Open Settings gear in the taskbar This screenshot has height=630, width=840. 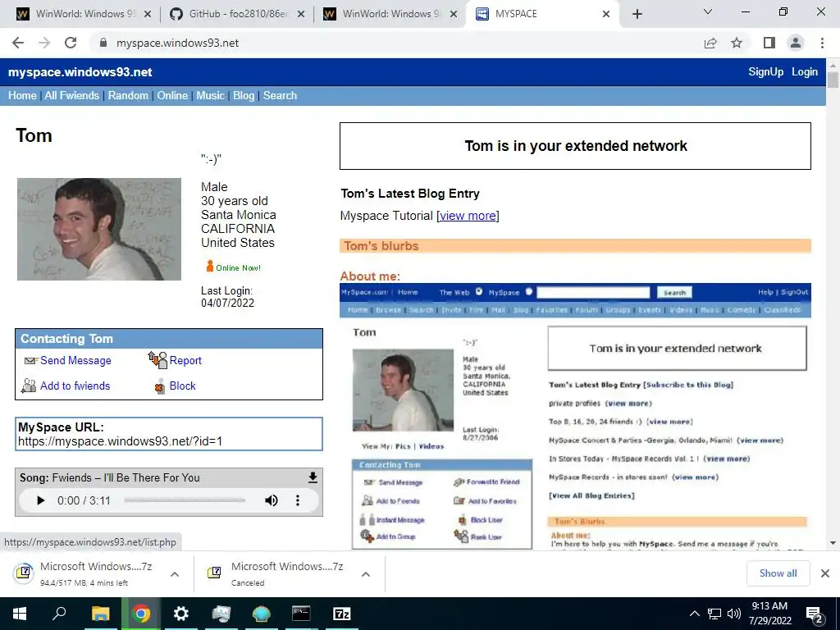(x=181, y=614)
